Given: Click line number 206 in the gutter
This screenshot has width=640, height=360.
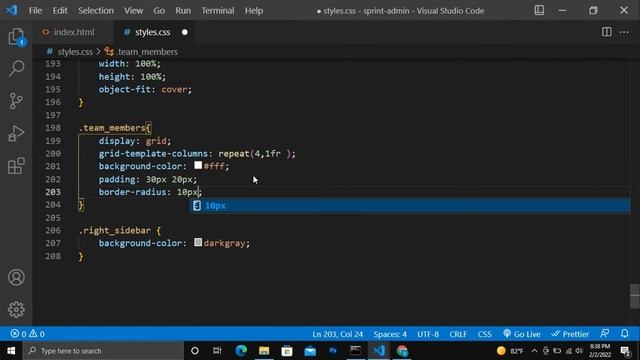Looking at the screenshot, I should (x=53, y=230).
